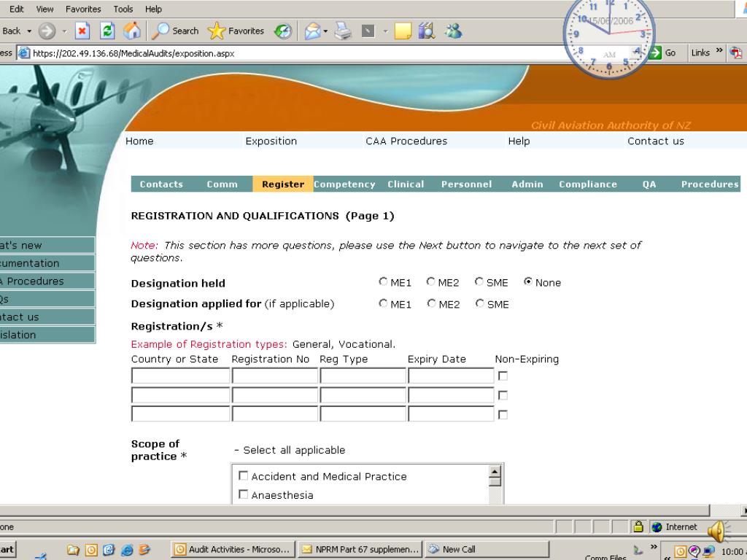Open the folder quick launch icon

click(x=73, y=550)
